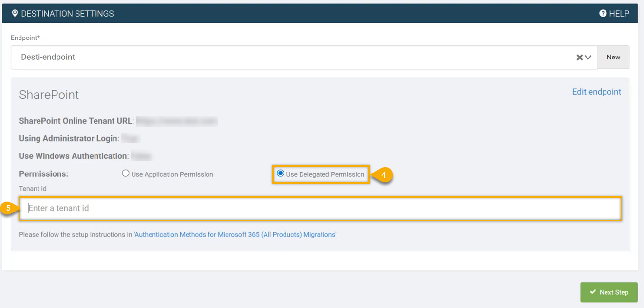Open the Endpoint combo box showing Desti-endpoint
Viewport: 644px width, 308px height.
click(x=292, y=58)
